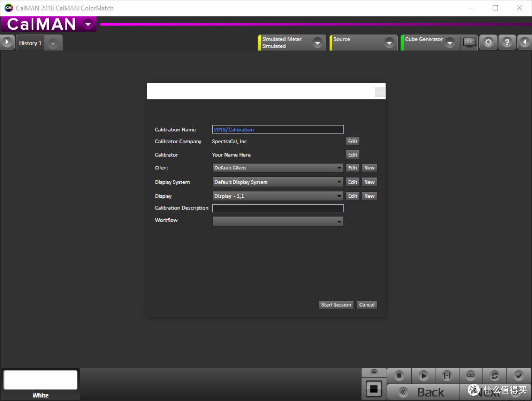Click the bracketed read series icon
This screenshot has width=532, height=401.
(447, 376)
